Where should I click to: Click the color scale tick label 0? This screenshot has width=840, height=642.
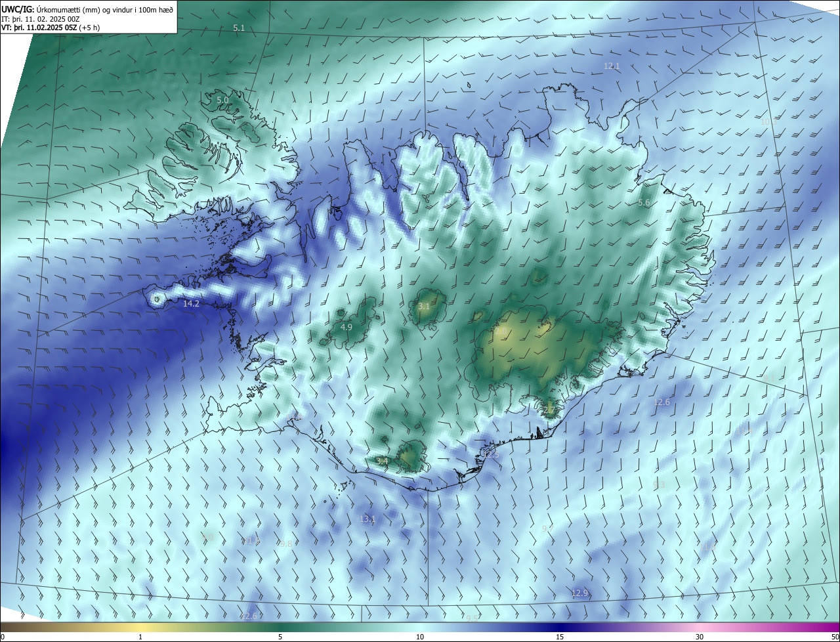(3, 637)
